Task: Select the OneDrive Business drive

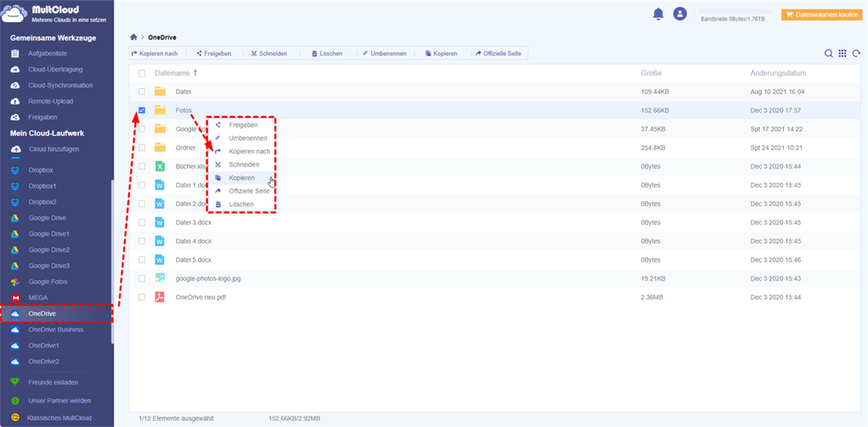Action: tap(55, 329)
